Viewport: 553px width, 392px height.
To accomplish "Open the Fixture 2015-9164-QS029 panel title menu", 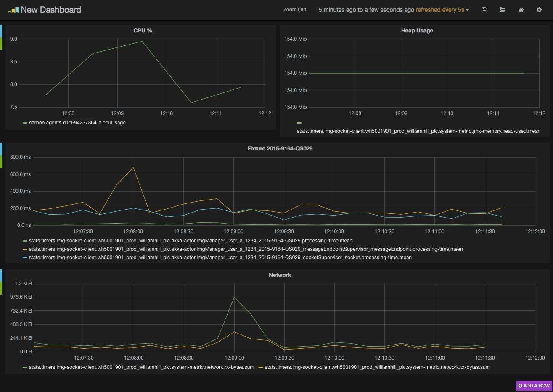I will [280, 149].
